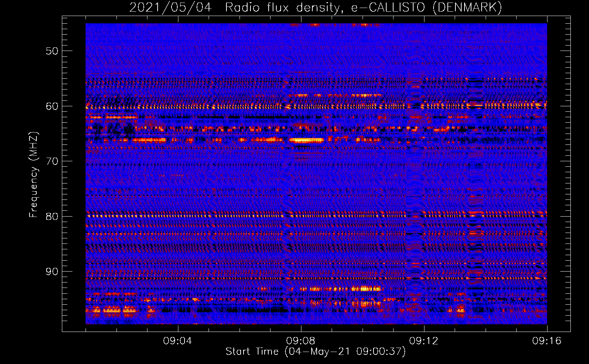Viewport: 589px width, 364px height.
Task: Click the Frequency (MHZ) axis label
Action: pos(33,175)
